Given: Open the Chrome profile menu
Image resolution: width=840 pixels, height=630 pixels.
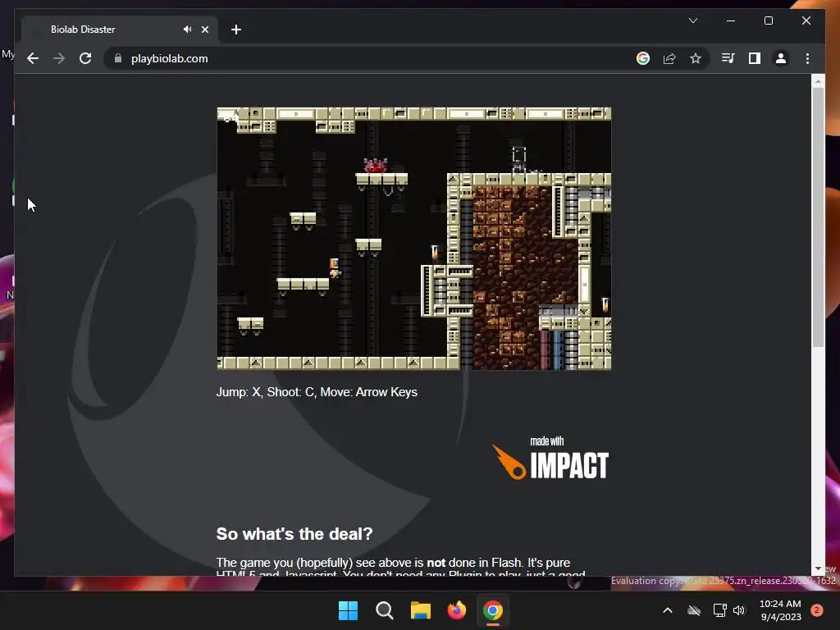Looking at the screenshot, I should point(781,58).
